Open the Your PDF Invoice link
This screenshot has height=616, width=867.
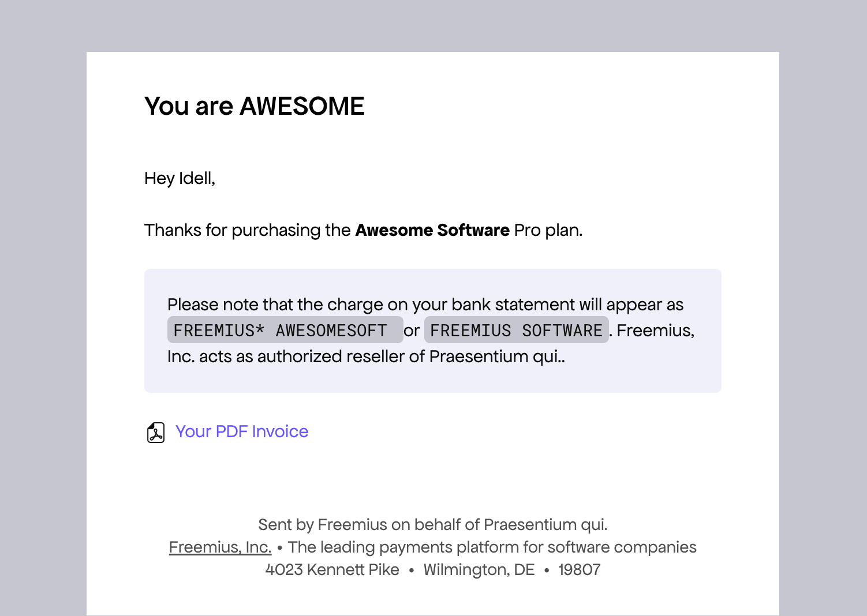coord(242,431)
